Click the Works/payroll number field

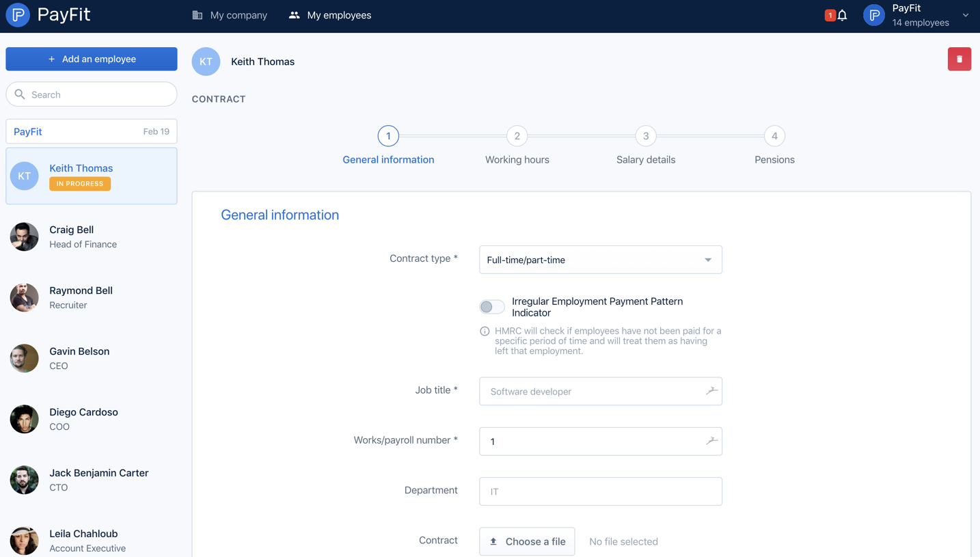coord(601,441)
